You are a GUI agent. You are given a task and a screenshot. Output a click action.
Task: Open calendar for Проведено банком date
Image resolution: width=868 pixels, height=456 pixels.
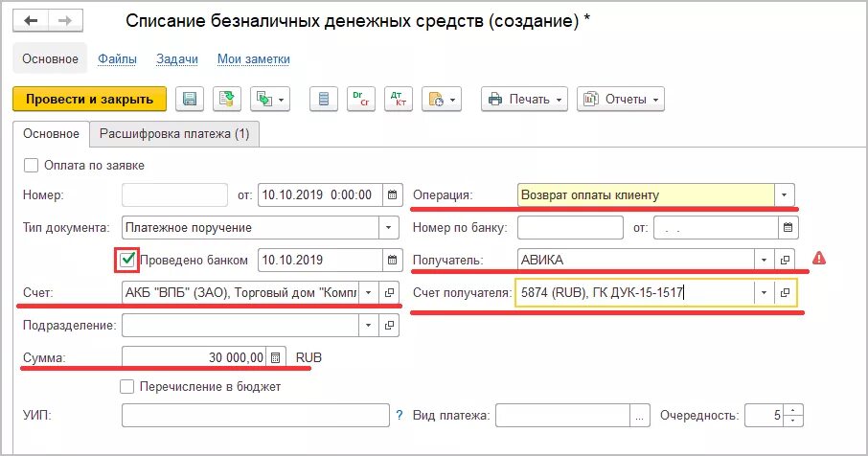tap(392, 261)
